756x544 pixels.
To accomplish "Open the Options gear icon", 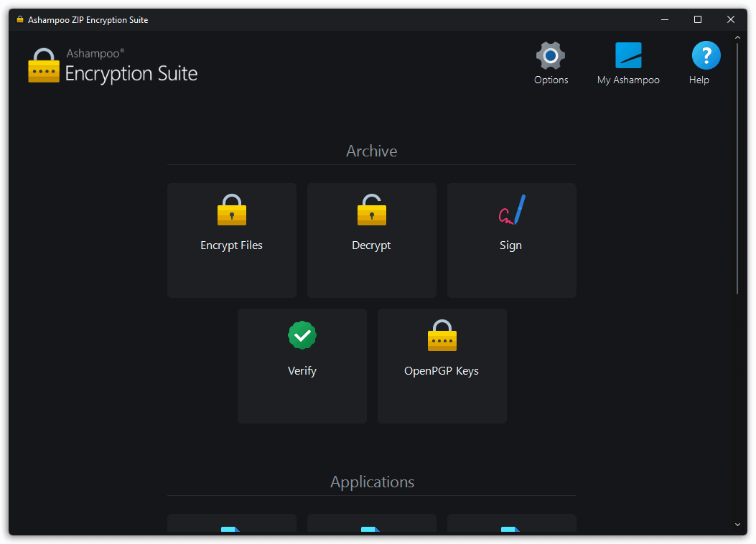I will (x=550, y=56).
